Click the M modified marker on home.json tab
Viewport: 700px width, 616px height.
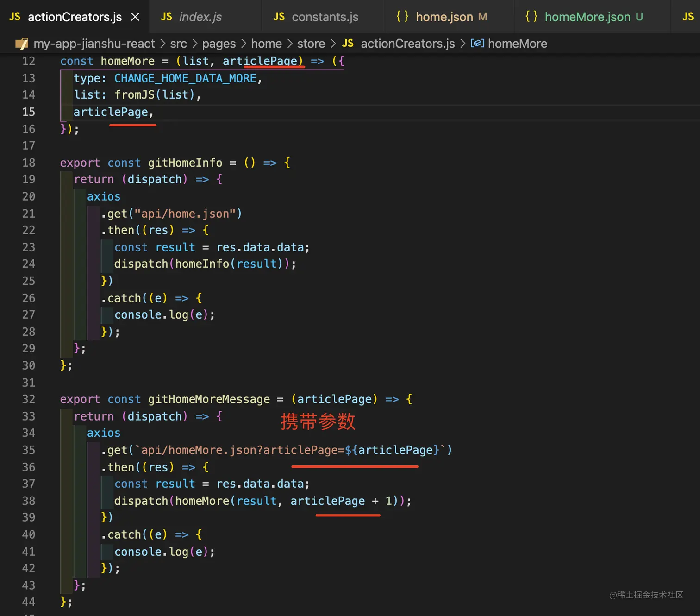tap(483, 17)
